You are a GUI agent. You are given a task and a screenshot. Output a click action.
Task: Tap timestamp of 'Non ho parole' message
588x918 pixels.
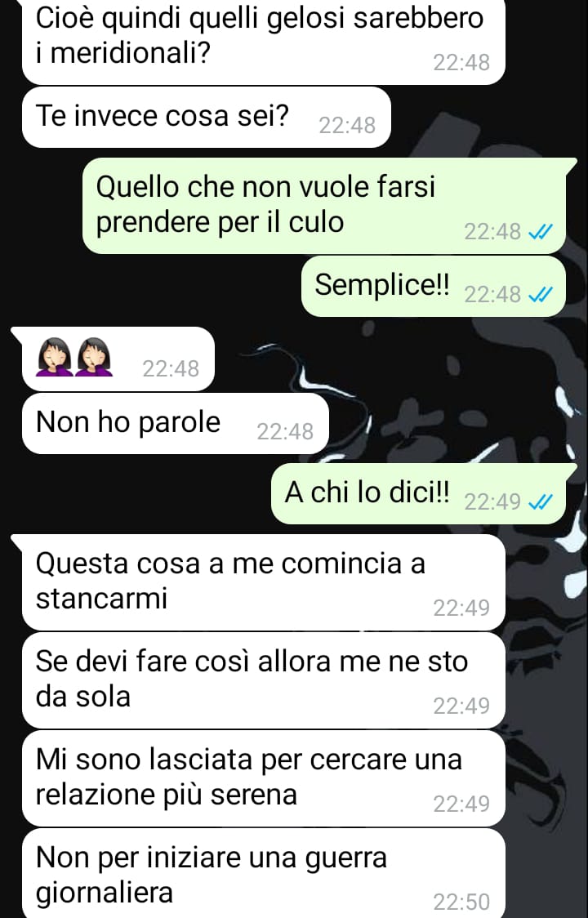(285, 431)
